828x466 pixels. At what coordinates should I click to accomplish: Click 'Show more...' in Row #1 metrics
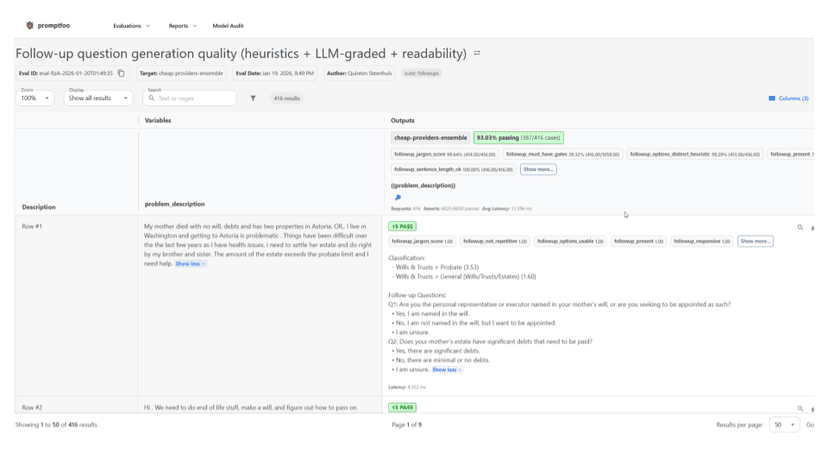pyautogui.click(x=755, y=241)
